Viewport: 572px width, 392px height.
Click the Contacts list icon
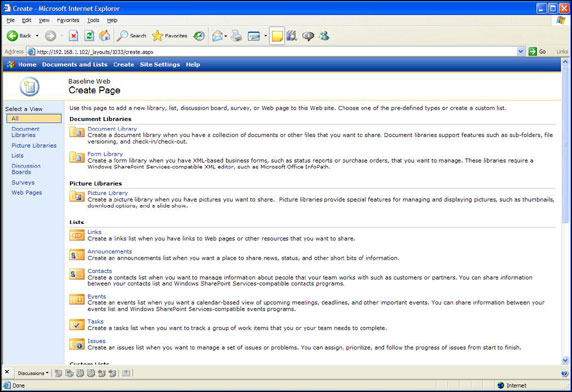(x=77, y=274)
